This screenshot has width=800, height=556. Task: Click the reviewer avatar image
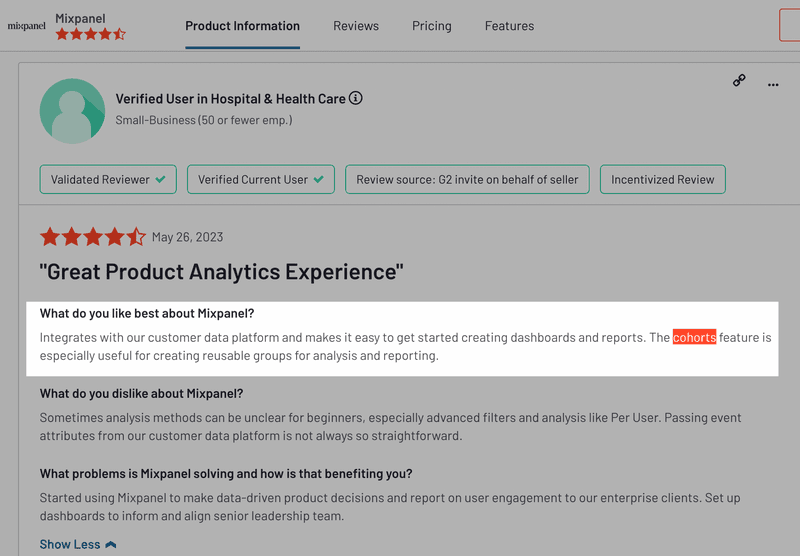click(x=72, y=111)
